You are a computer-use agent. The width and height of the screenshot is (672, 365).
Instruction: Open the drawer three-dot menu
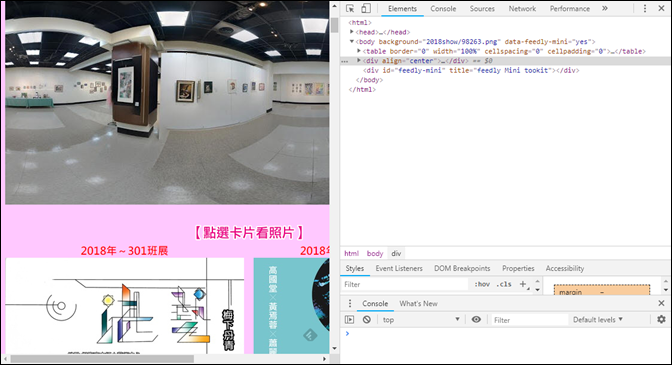coord(350,303)
